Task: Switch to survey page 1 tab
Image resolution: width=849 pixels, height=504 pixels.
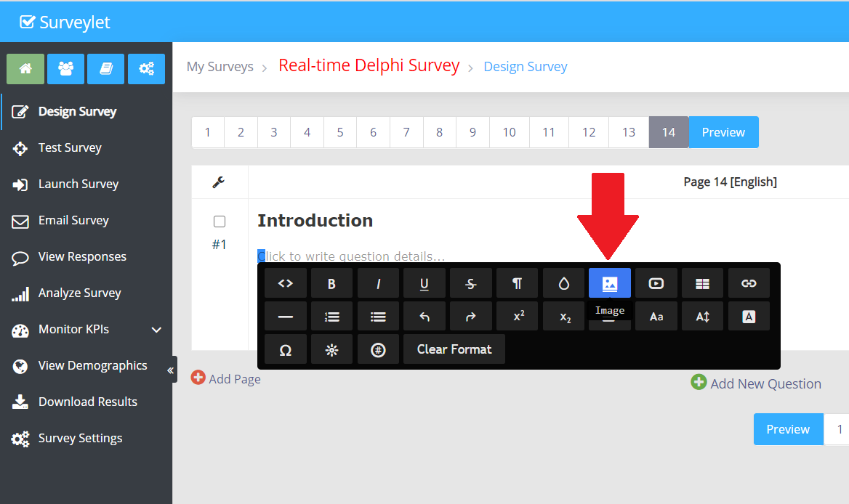Action: tap(207, 132)
